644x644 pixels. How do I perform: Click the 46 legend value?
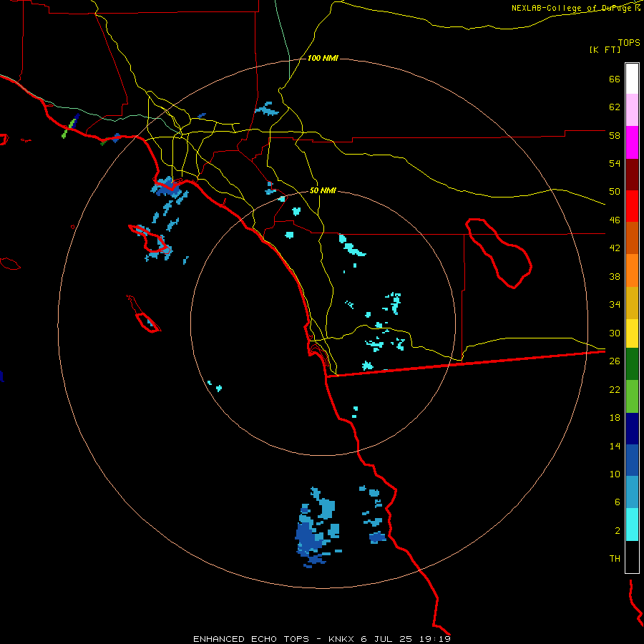click(x=615, y=220)
